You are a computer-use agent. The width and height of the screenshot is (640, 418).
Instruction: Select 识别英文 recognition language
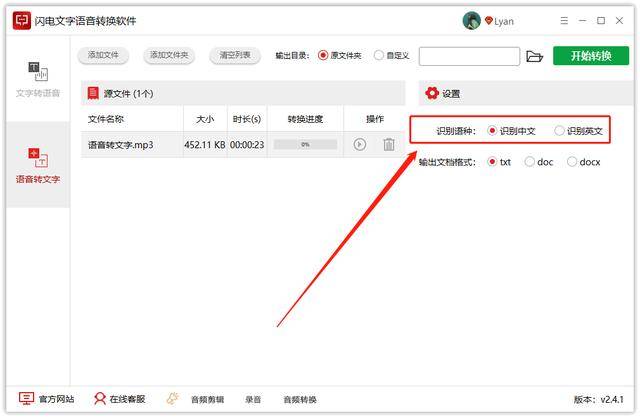coord(560,131)
